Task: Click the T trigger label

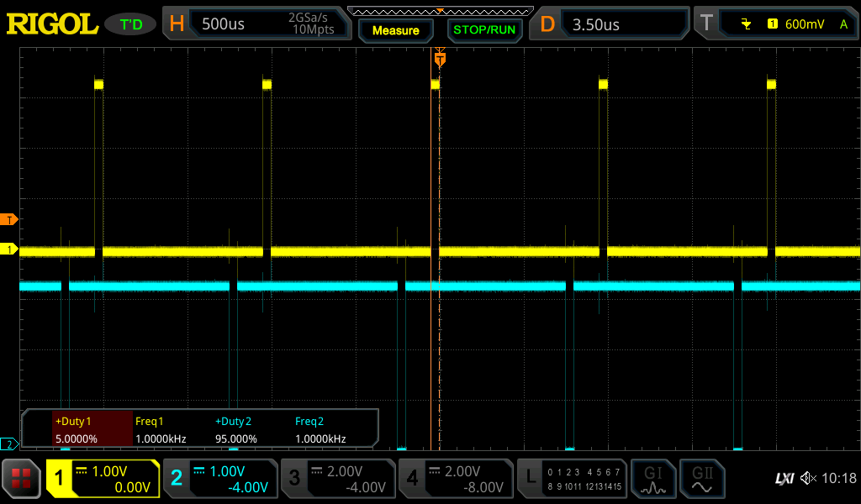Action: [706, 24]
